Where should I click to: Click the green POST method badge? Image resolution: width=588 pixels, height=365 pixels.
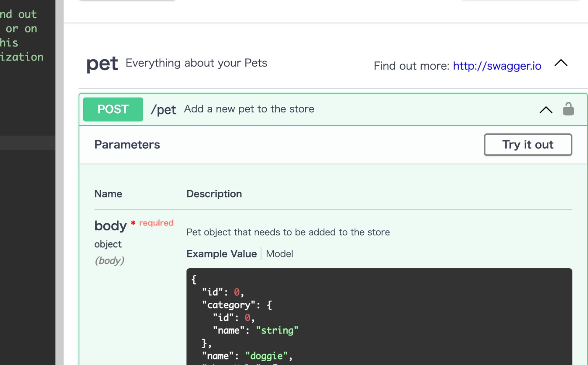(x=113, y=109)
